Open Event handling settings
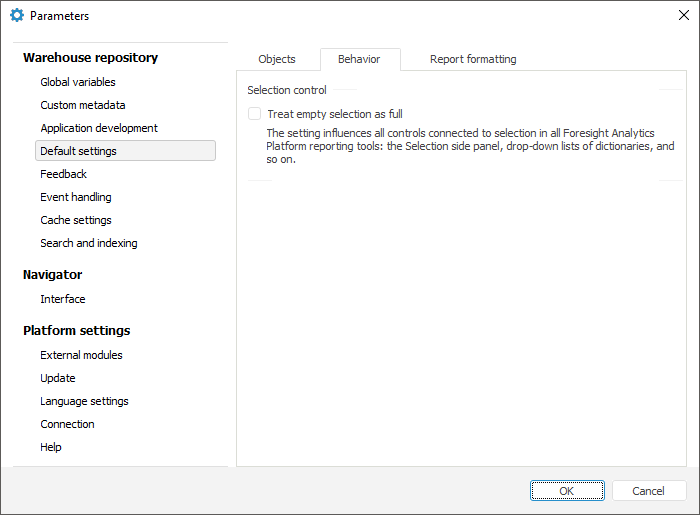Image resolution: width=700 pixels, height=515 pixels. 76,197
